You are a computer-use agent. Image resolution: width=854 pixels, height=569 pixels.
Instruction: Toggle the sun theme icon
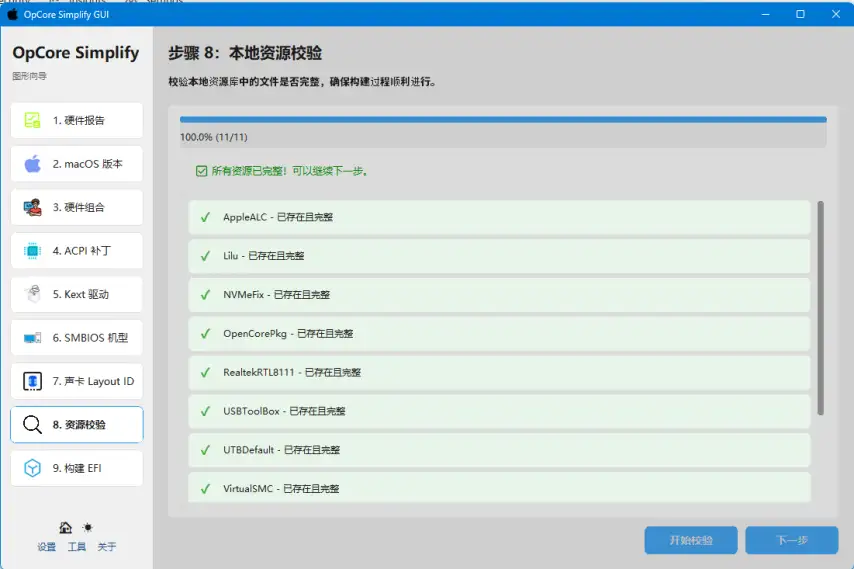pyautogui.click(x=88, y=527)
